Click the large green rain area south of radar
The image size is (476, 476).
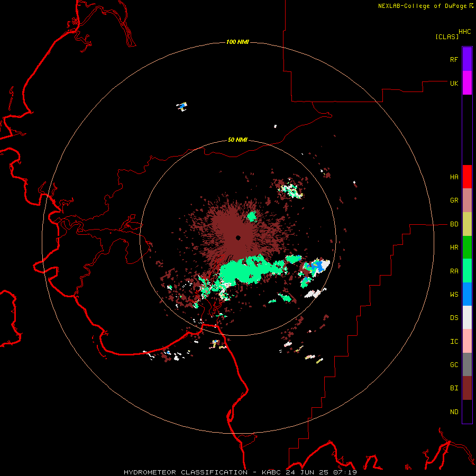click(x=249, y=270)
